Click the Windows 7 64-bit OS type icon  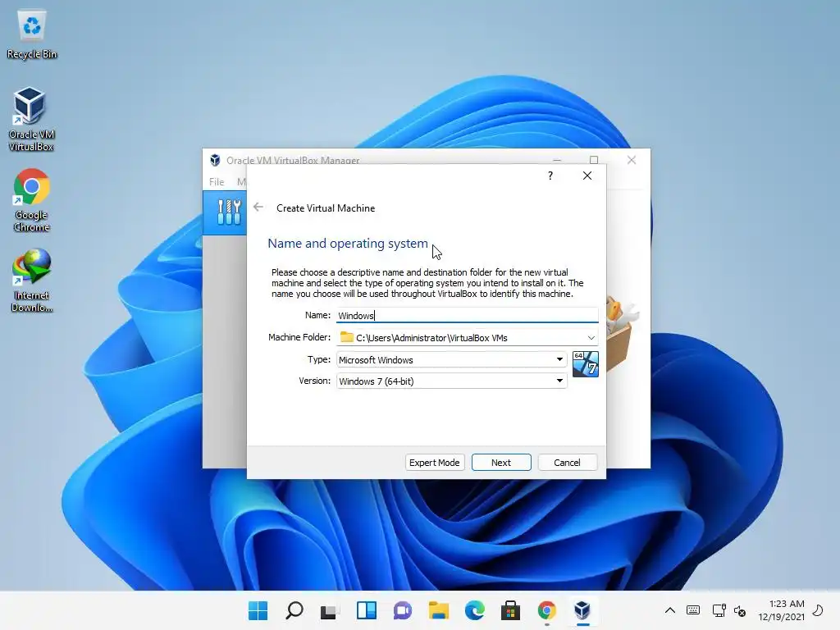[585, 364]
